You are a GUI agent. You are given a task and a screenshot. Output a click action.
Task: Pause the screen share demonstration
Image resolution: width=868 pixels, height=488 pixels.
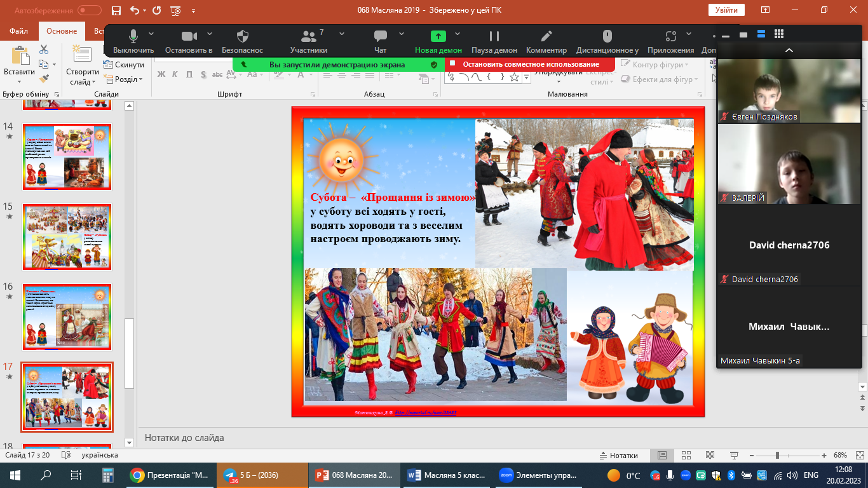[494, 41]
